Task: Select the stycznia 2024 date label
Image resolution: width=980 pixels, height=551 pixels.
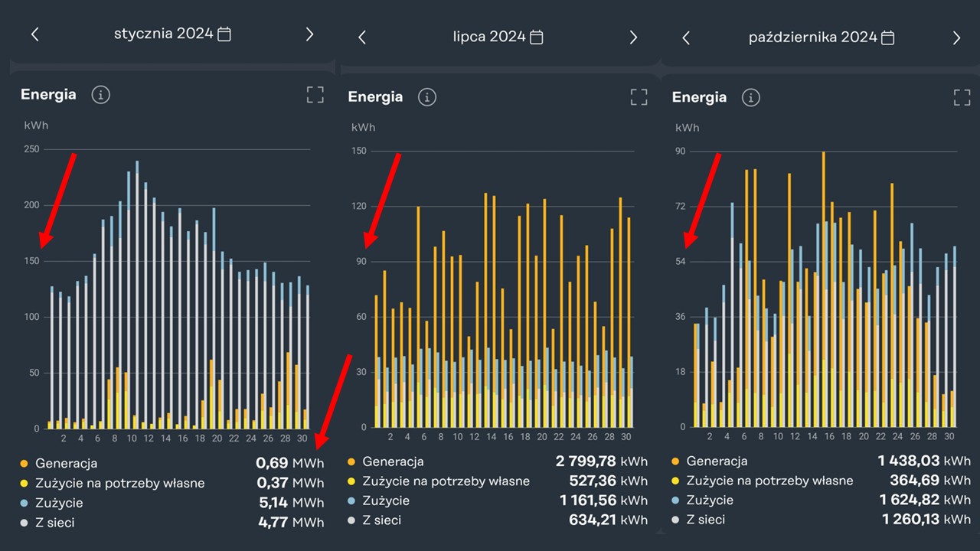Action: point(163,34)
